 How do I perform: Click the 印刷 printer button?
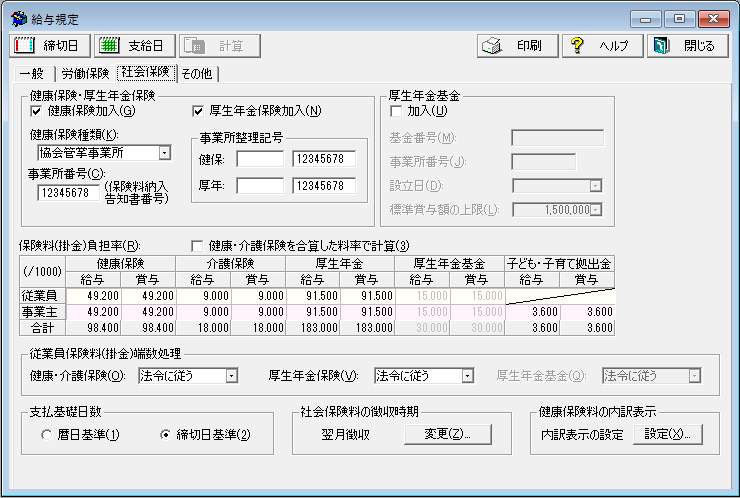pos(515,45)
